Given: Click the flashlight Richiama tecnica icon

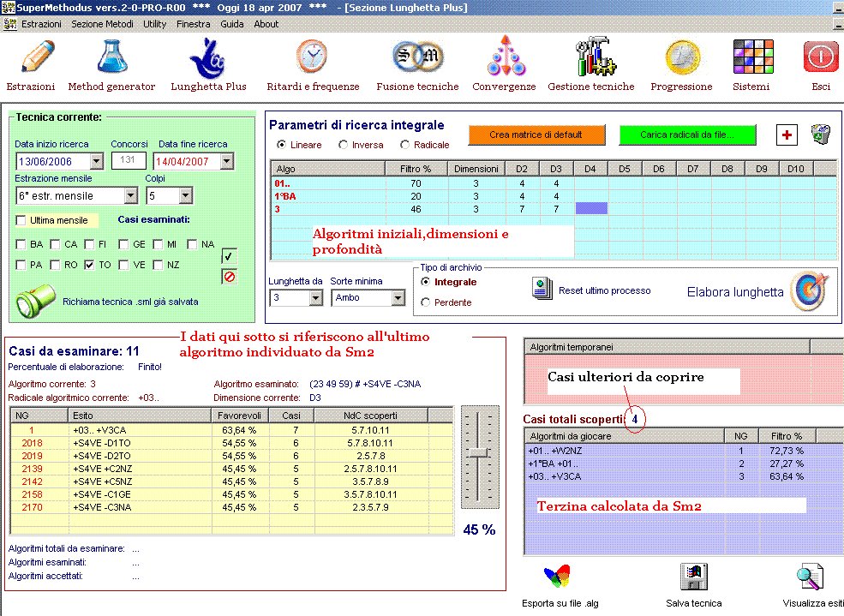Looking at the screenshot, I should 35,300.
